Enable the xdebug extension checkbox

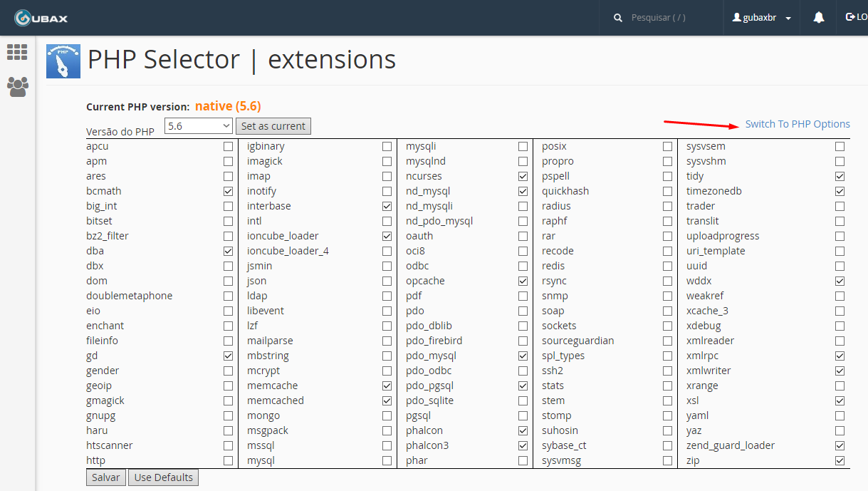pos(840,326)
